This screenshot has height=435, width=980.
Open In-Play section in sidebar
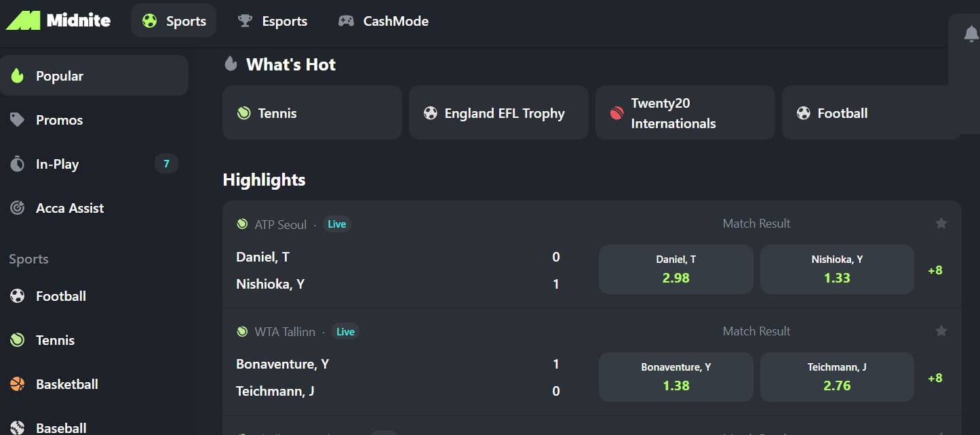(58, 164)
